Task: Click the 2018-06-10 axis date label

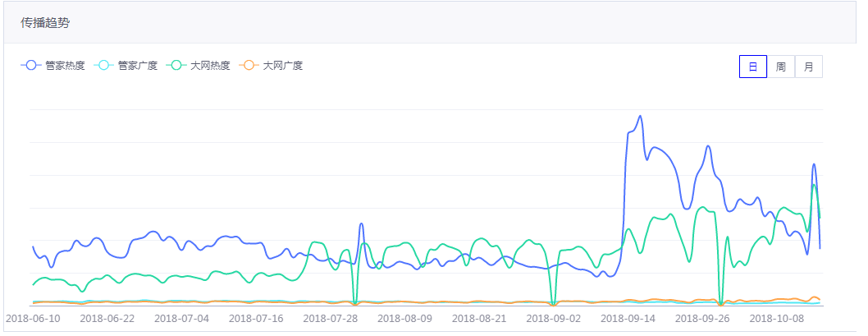Action: [x=33, y=319]
